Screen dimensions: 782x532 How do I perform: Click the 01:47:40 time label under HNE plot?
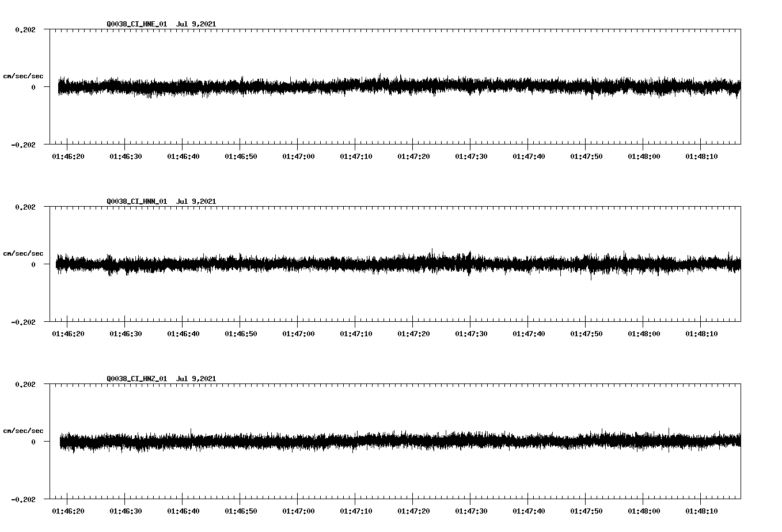pyautogui.click(x=529, y=157)
